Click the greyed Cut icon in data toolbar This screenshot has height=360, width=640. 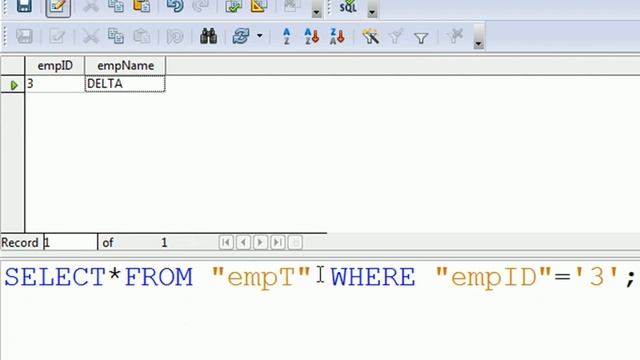[x=91, y=36]
